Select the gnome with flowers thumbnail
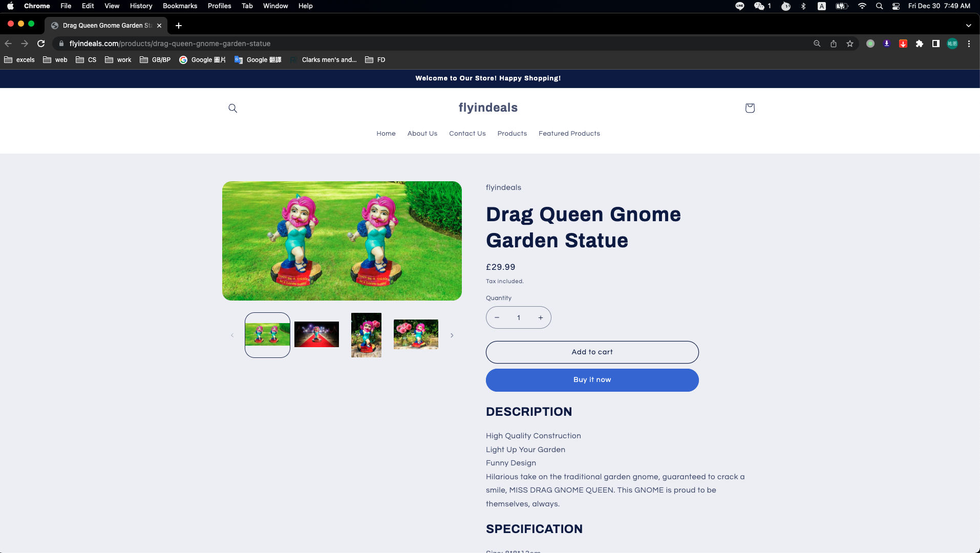 click(x=416, y=334)
